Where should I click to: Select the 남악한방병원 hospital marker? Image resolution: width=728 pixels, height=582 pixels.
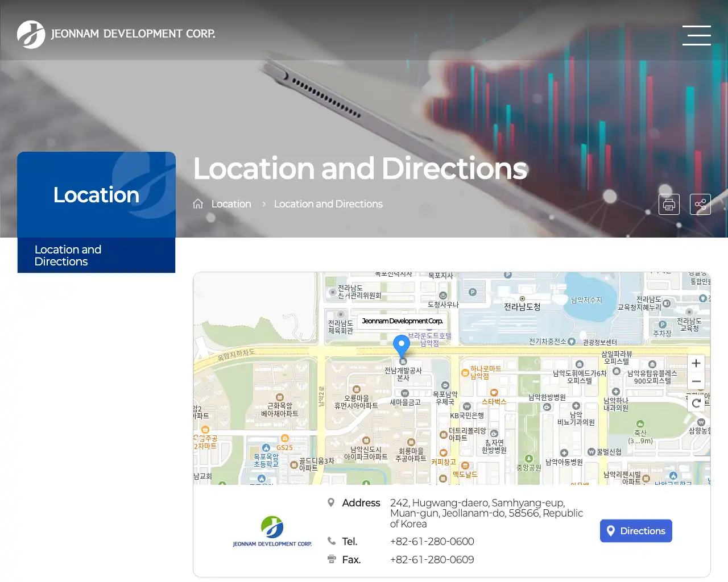coord(547,407)
